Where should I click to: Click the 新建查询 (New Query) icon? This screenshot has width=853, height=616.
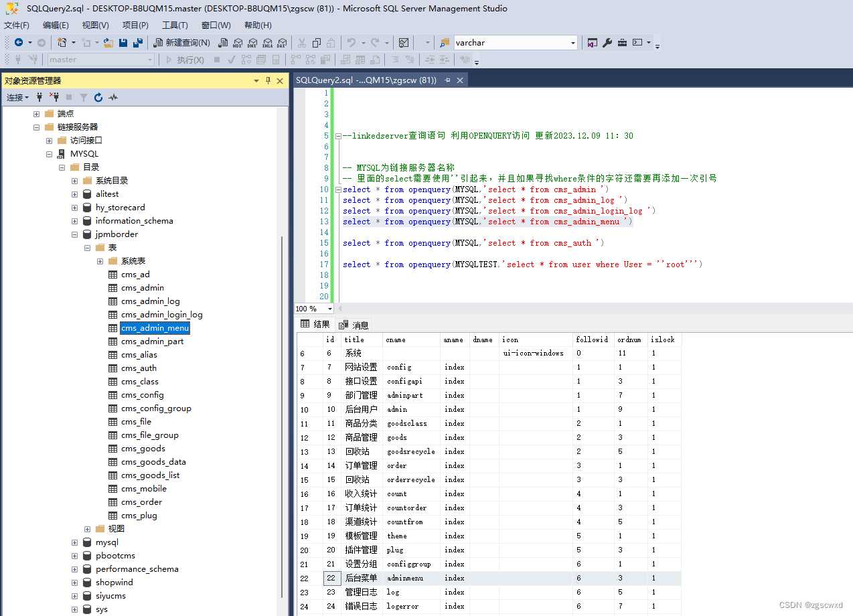[x=157, y=42]
